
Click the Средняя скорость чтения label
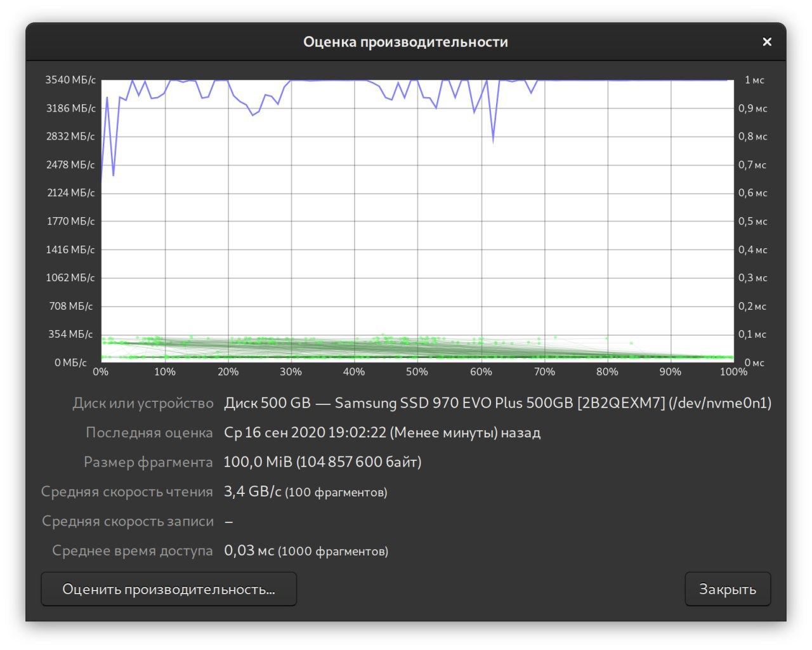[x=127, y=492]
